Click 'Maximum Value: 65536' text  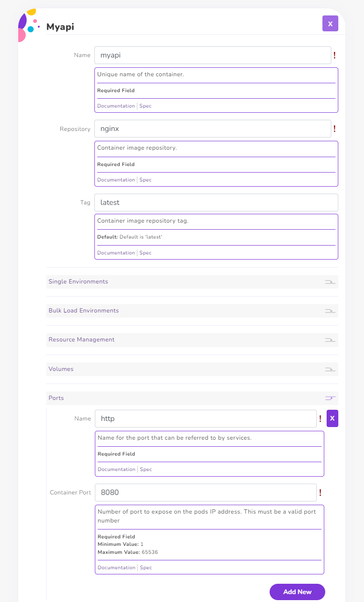(x=128, y=552)
